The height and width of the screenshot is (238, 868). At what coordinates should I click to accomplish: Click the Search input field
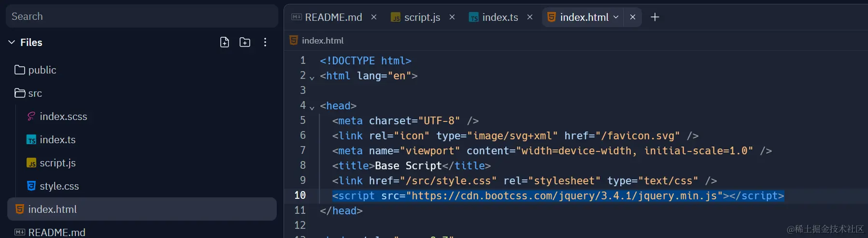142,16
